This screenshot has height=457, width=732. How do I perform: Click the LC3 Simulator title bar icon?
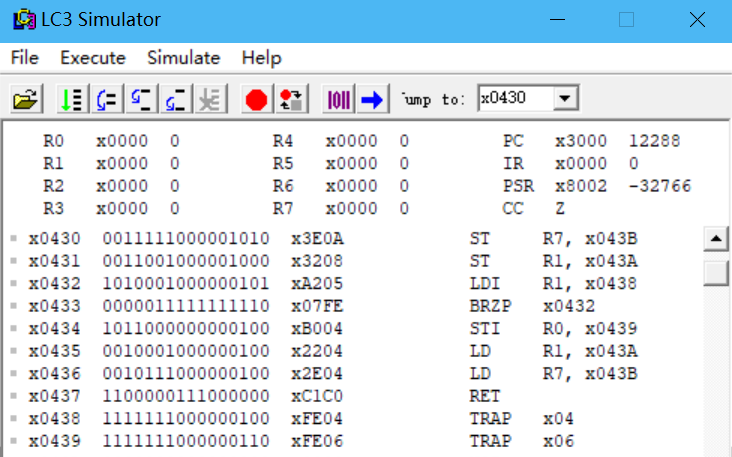tap(24, 20)
